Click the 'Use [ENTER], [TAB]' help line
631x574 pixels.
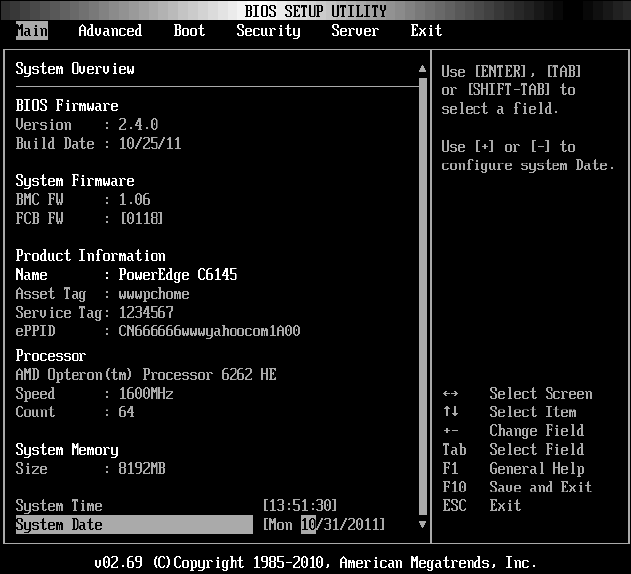pos(511,72)
